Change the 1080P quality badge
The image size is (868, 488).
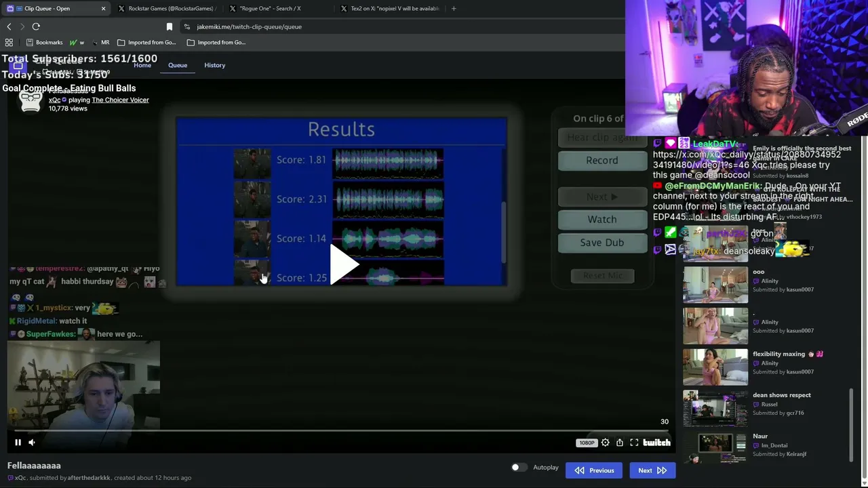coord(587,443)
